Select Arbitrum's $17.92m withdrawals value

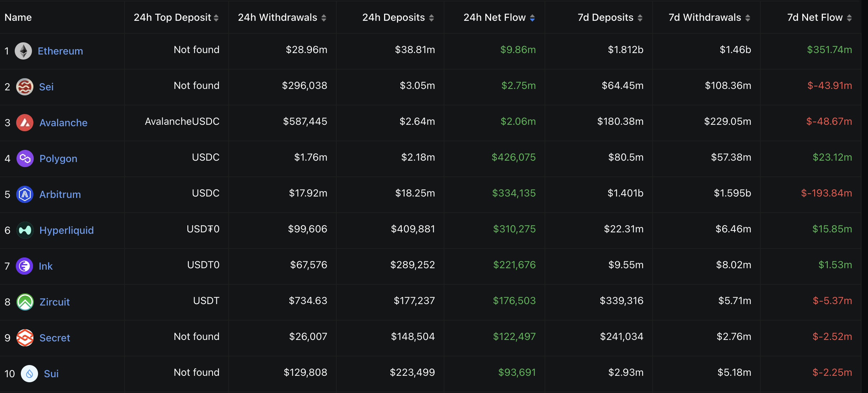tap(308, 193)
